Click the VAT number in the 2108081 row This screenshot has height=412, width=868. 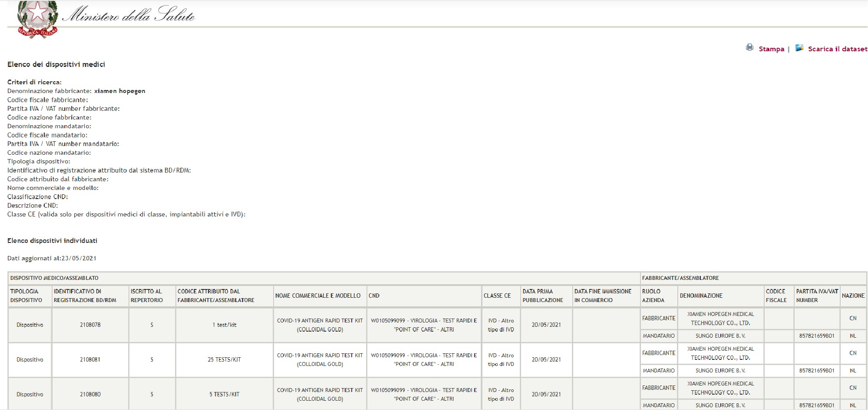pos(817,371)
